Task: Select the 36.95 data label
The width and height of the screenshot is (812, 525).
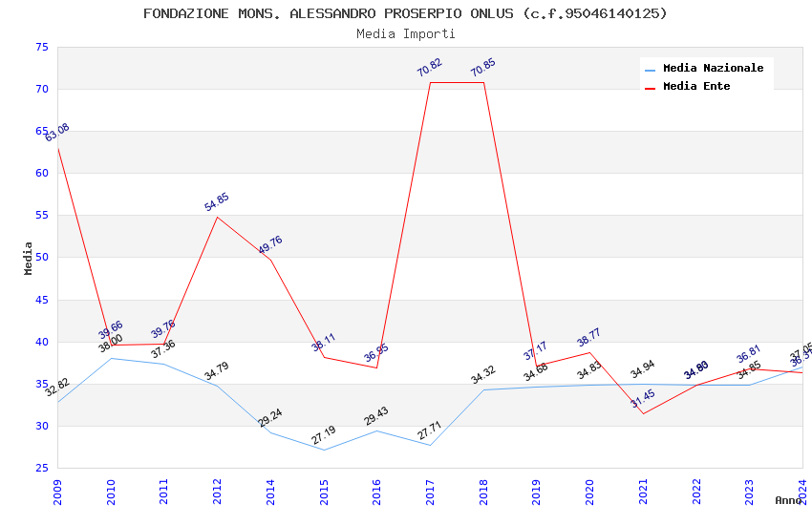Action: pos(376,353)
